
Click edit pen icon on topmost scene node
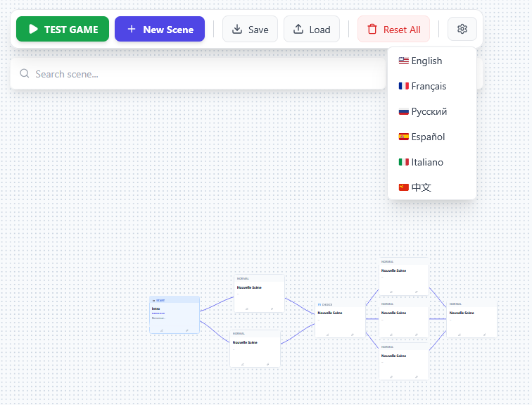click(391, 292)
